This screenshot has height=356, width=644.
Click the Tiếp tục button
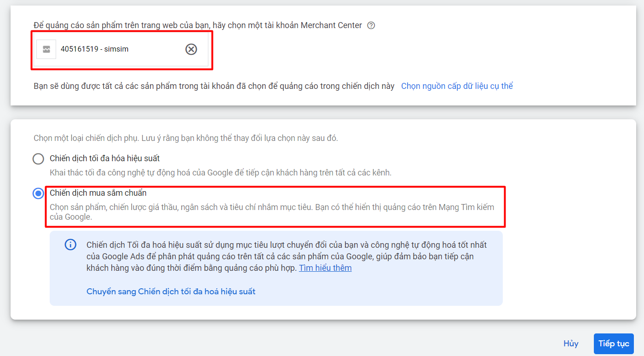coord(614,344)
